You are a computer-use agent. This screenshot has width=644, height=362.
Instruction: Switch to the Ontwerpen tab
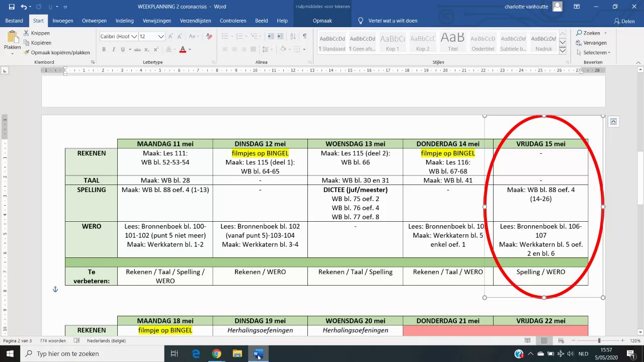[94, 21]
